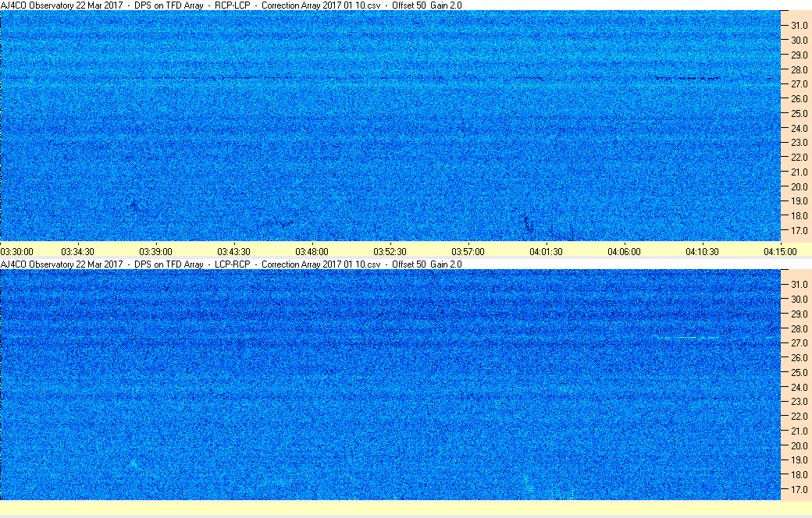Click 17.0 frequency label in RCP-LCP panel
The height and width of the screenshot is (518, 812).
[799, 230]
